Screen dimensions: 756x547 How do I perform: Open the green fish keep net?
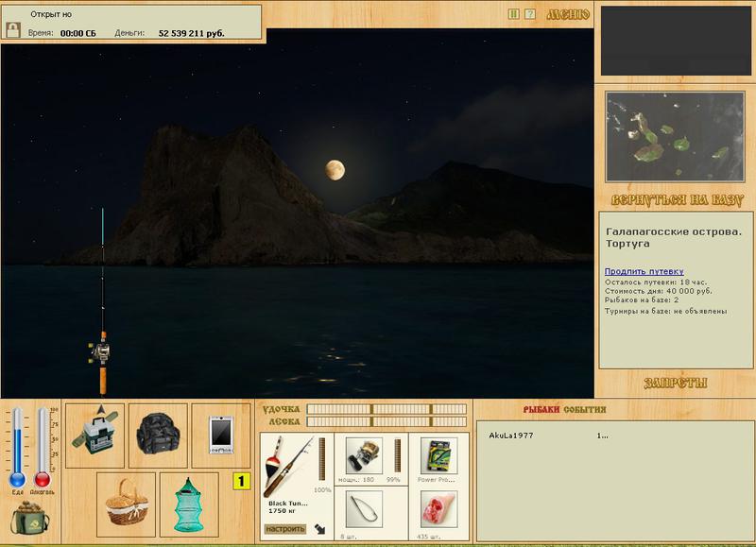189,499
